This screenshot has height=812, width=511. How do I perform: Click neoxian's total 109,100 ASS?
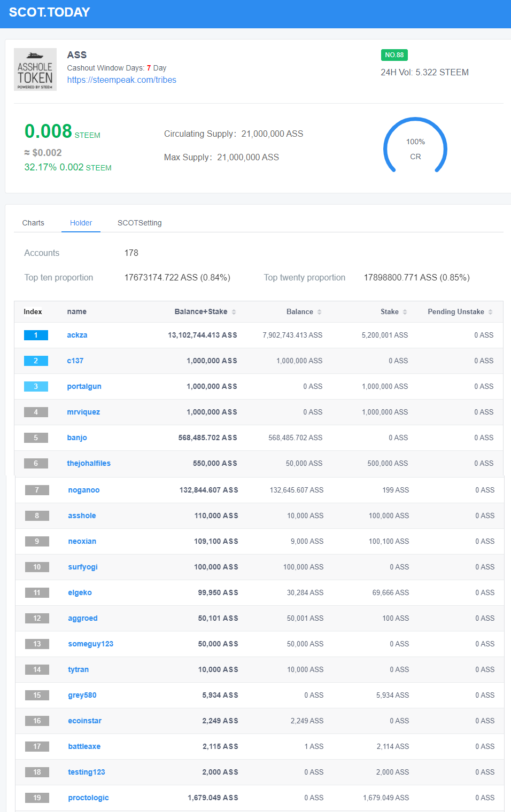point(216,541)
